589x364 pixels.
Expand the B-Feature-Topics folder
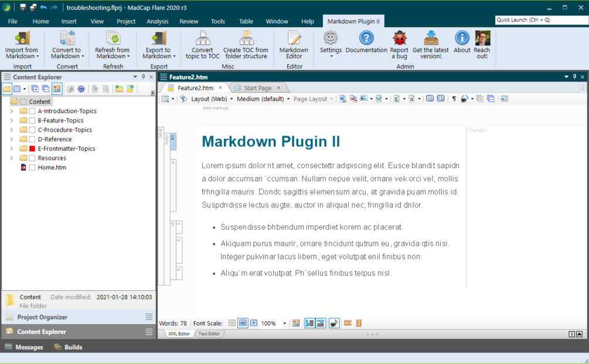point(11,121)
